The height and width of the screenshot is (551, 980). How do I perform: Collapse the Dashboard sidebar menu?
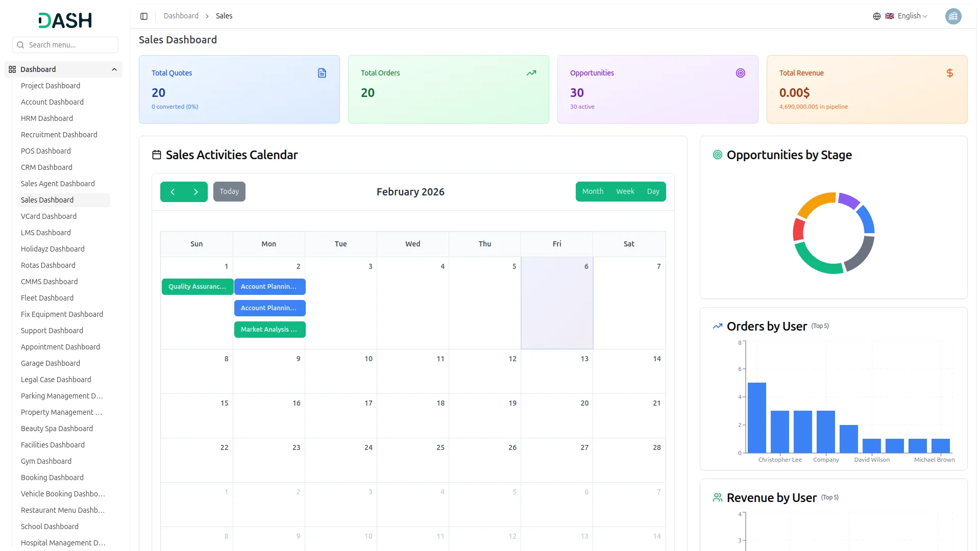[x=114, y=69]
